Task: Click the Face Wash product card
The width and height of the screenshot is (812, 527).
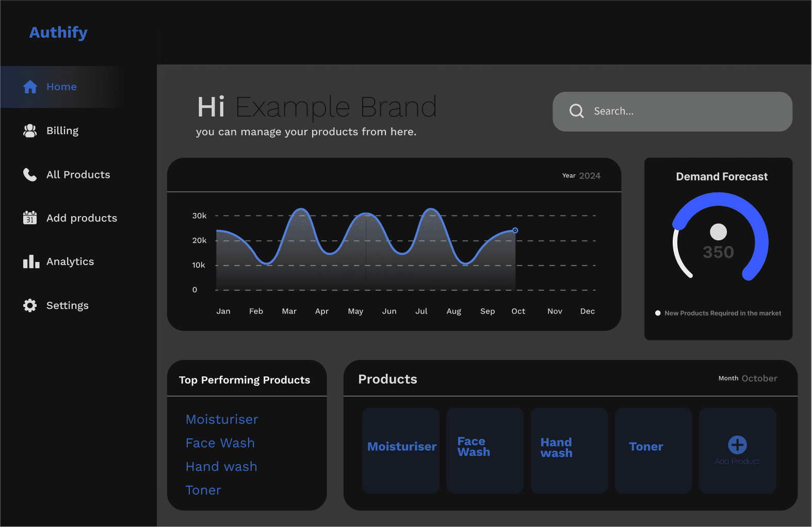Action: 485,450
